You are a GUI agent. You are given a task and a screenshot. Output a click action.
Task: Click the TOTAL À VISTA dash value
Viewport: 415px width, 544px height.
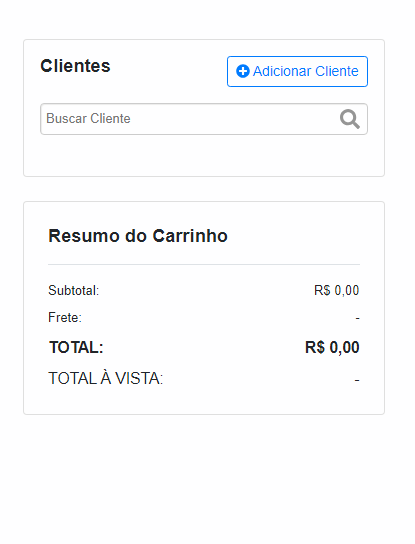coord(357,380)
